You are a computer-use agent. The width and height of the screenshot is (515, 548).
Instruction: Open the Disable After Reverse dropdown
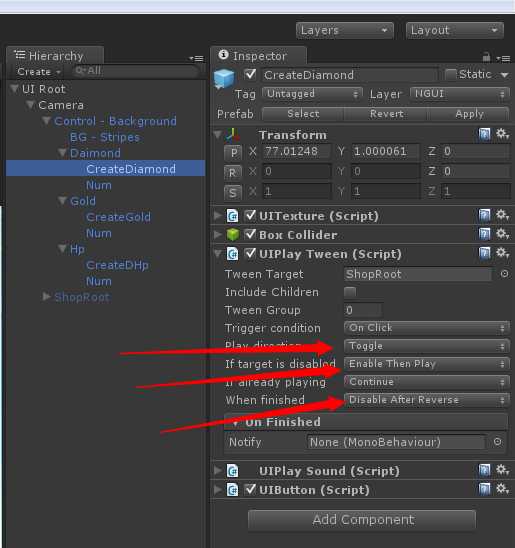[x=427, y=400]
